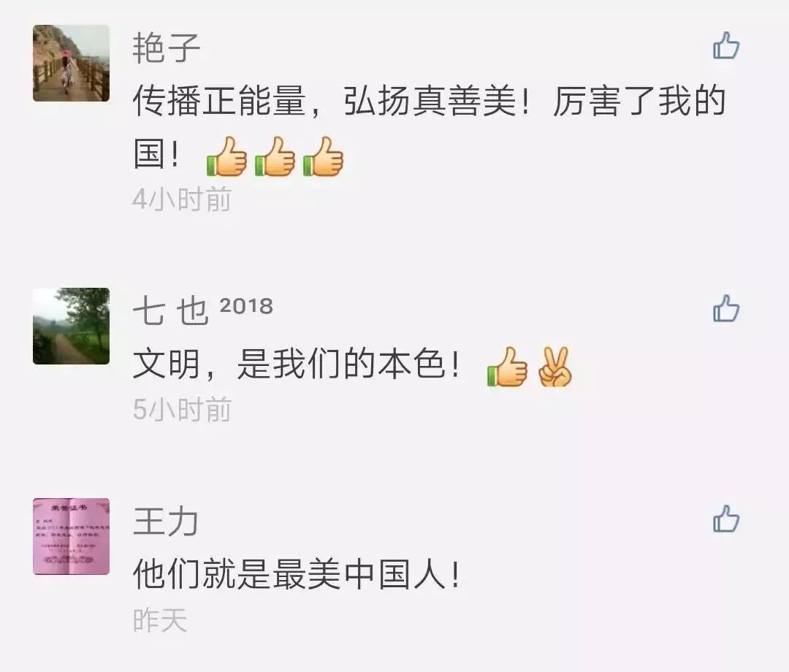Tap the comment 文明,是我们的本色
The image size is (789, 672).
(x=352, y=366)
